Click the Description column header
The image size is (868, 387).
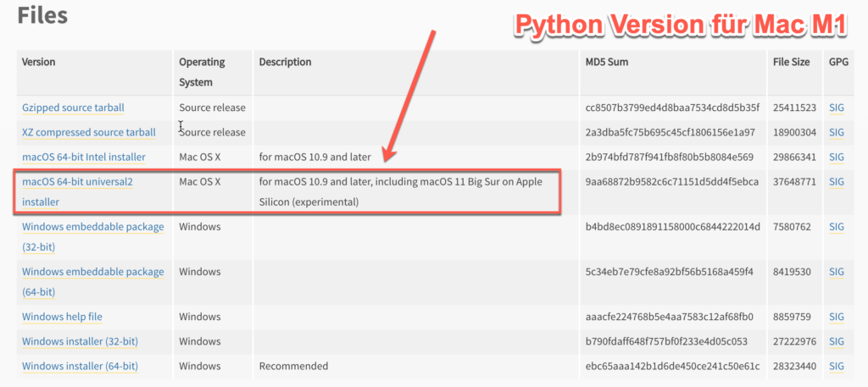[285, 62]
